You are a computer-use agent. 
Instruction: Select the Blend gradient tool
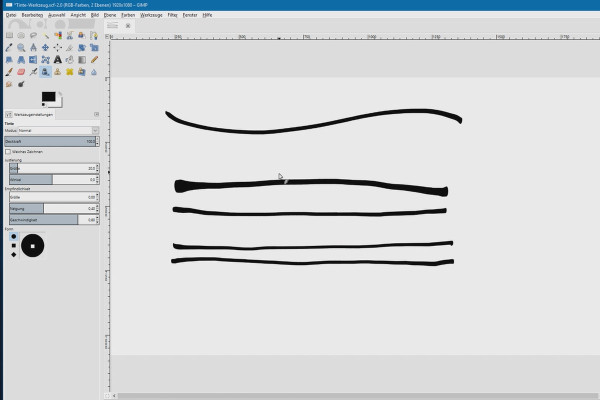click(x=82, y=60)
